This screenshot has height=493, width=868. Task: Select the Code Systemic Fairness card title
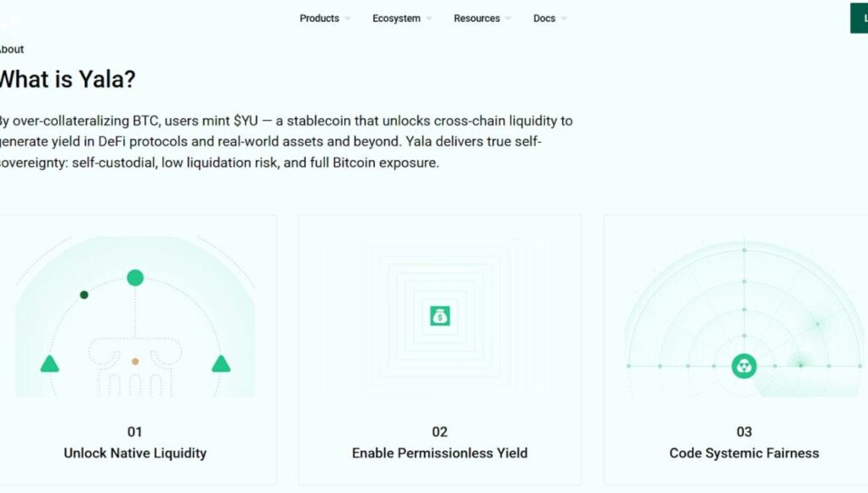tap(744, 453)
